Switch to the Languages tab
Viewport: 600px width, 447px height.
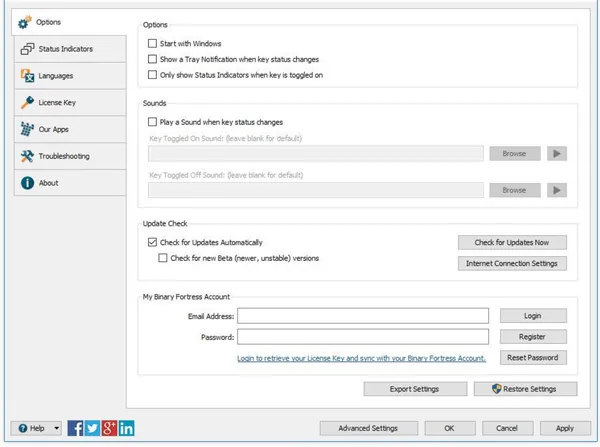(70, 76)
